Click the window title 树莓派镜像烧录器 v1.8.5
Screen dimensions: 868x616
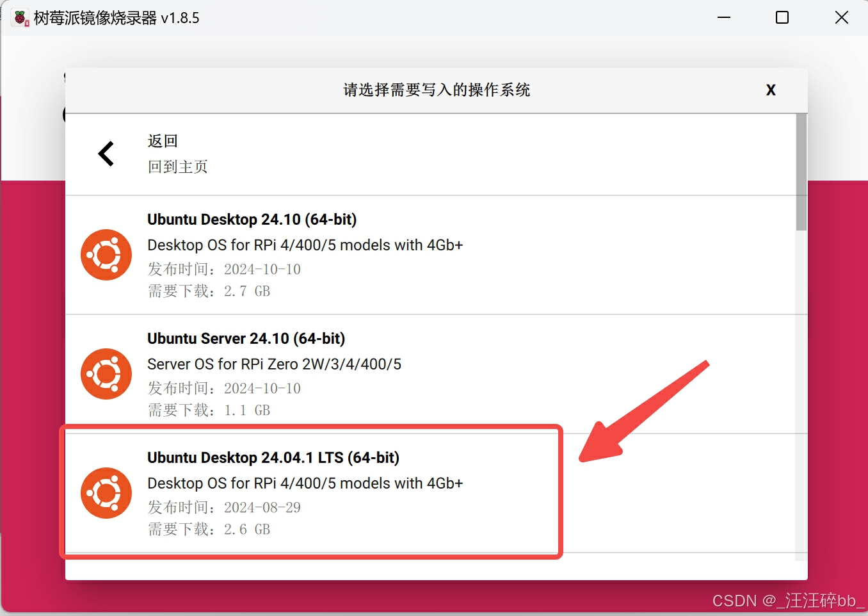[x=115, y=17]
